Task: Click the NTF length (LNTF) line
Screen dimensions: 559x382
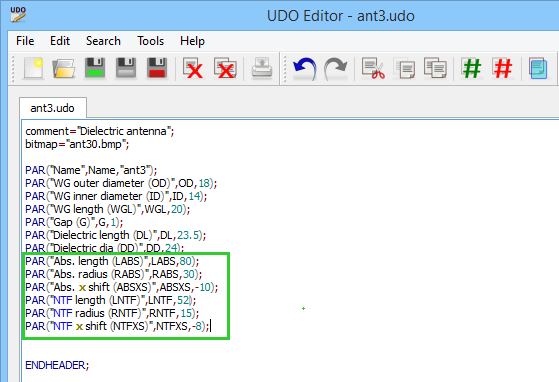Action: click(111, 300)
